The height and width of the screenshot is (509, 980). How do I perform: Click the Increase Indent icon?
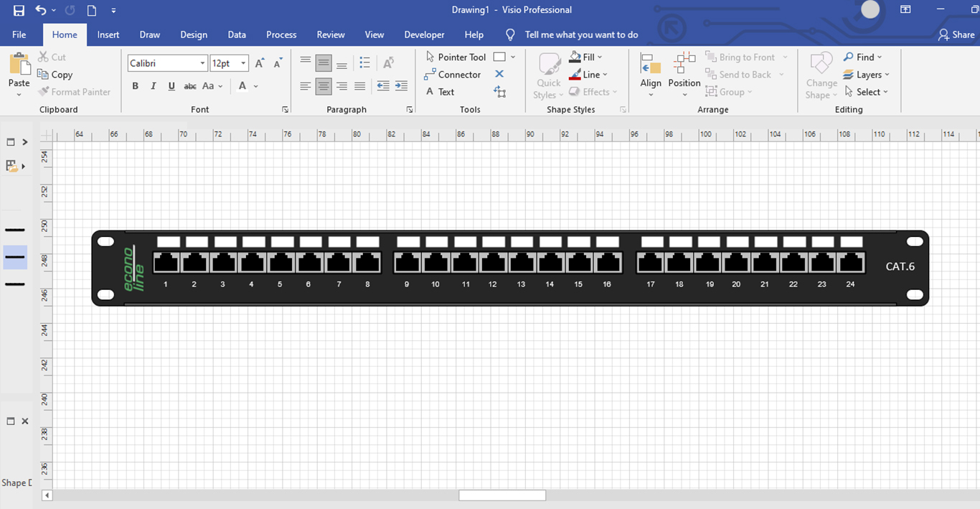coord(401,86)
